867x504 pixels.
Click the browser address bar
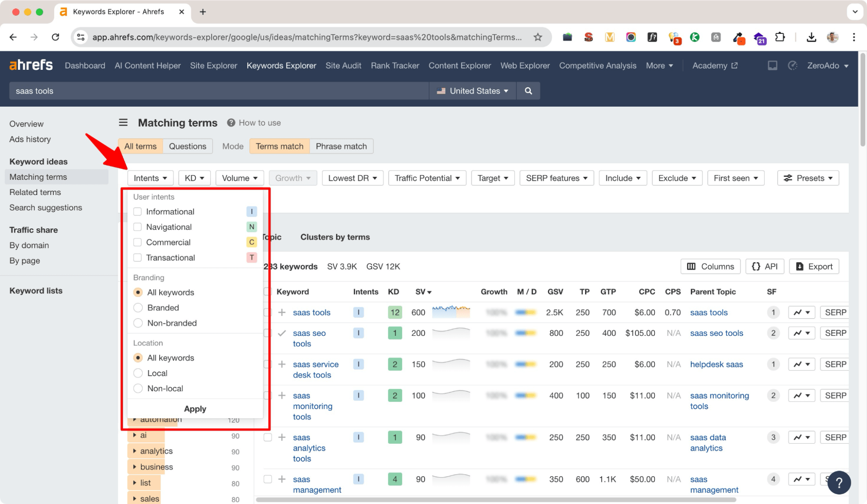click(306, 37)
